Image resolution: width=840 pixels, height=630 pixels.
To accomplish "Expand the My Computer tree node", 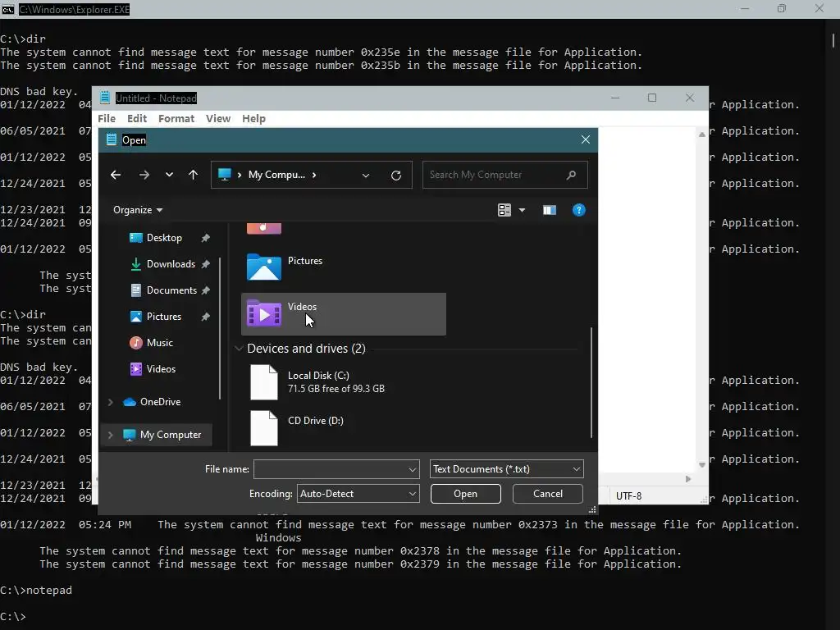I will pos(111,435).
